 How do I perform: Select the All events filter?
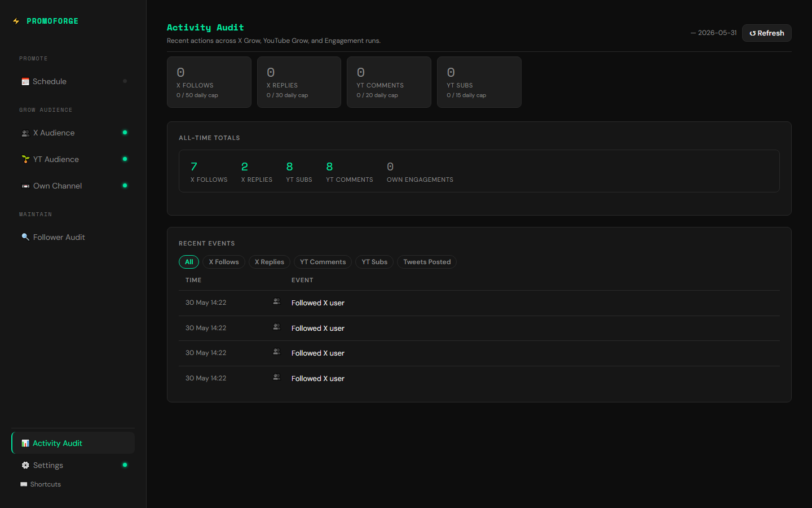[x=189, y=262]
